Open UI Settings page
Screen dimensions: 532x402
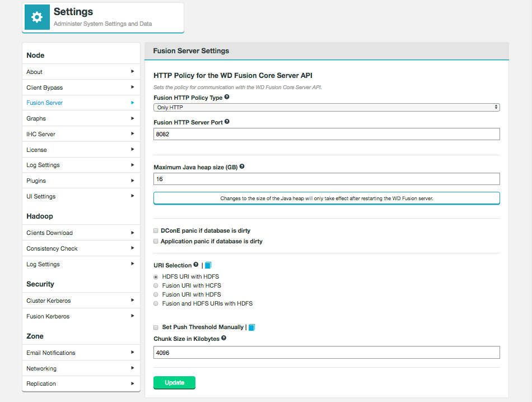[x=81, y=196]
